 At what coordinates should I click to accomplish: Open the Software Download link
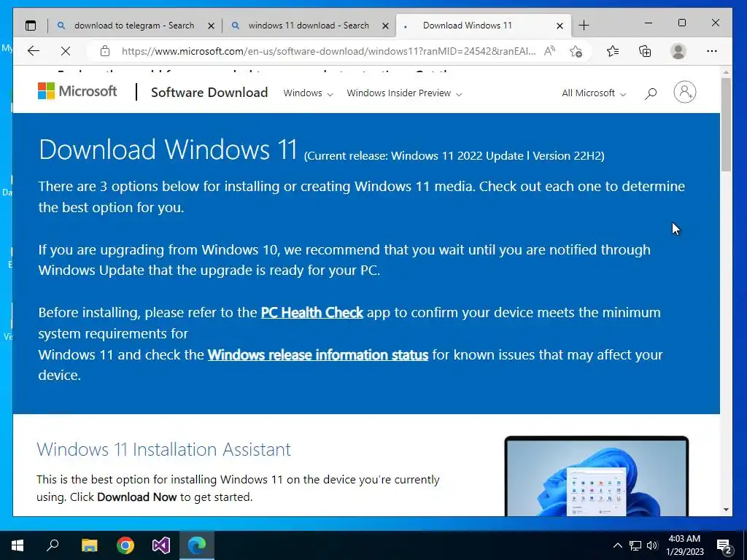tap(209, 93)
